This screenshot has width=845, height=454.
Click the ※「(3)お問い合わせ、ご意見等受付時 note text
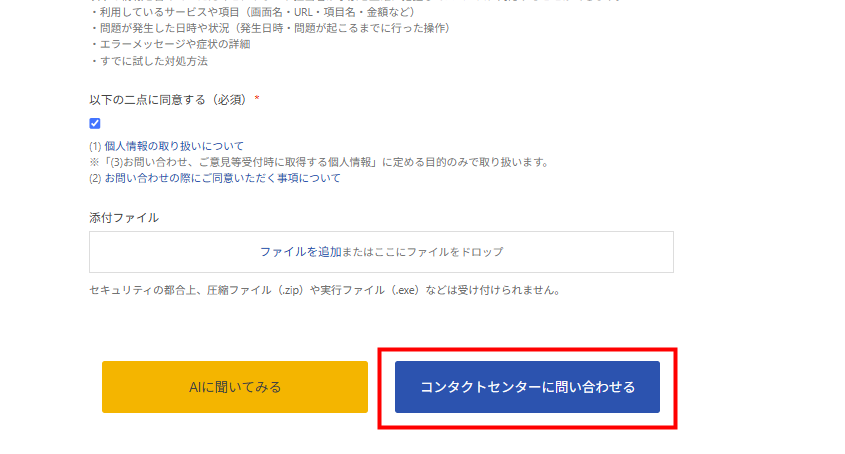pos(319,162)
